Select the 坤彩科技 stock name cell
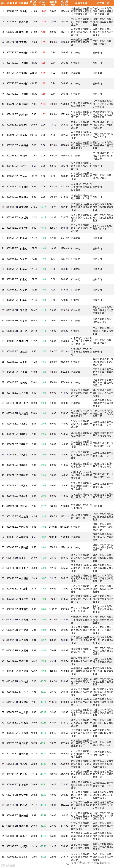 click(24, 32)
